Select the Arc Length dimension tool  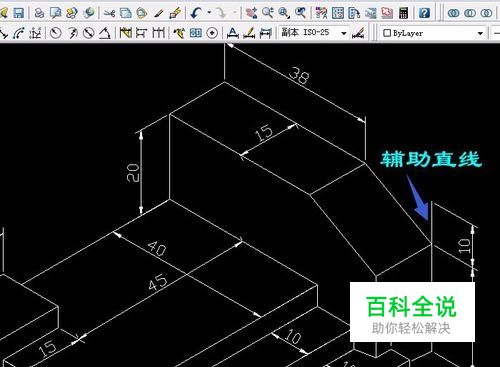pyautogui.click(x=19, y=33)
